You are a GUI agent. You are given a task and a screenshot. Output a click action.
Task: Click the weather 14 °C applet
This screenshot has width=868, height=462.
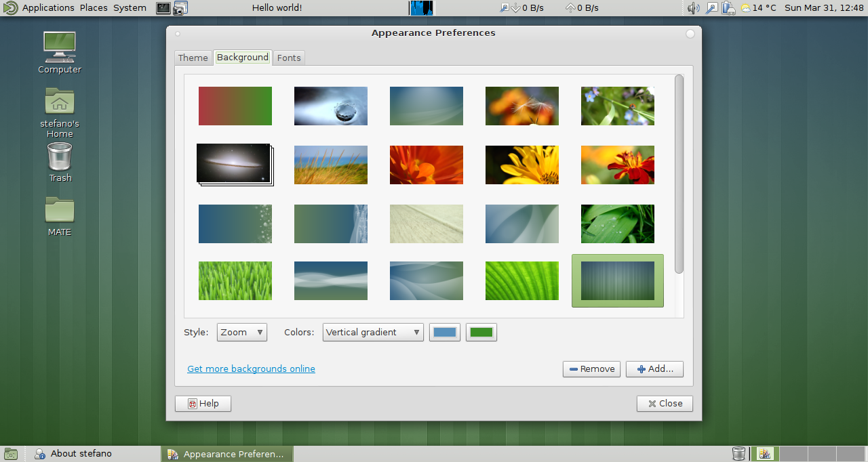758,8
